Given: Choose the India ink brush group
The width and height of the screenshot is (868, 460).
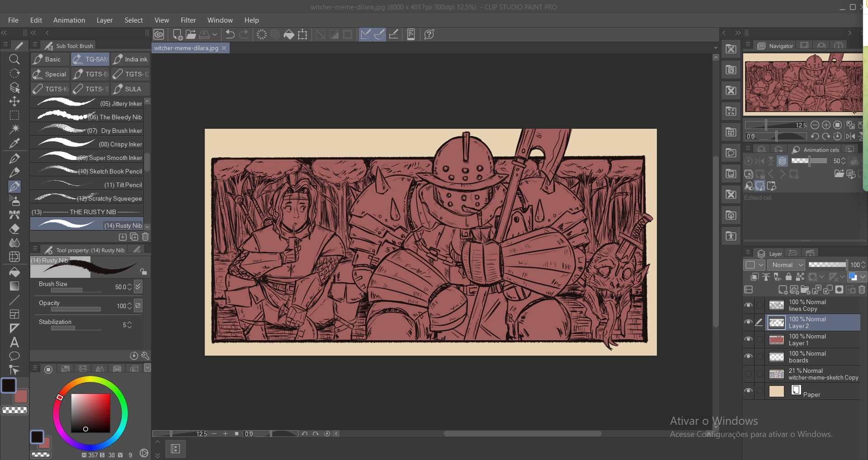Looking at the screenshot, I should [131, 59].
